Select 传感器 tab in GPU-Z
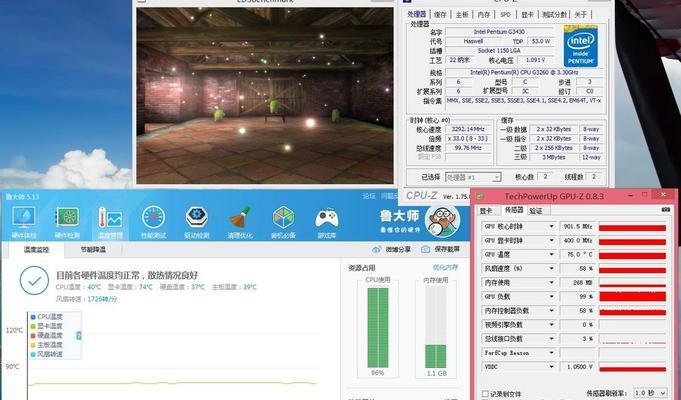The image size is (681, 400). [513, 210]
